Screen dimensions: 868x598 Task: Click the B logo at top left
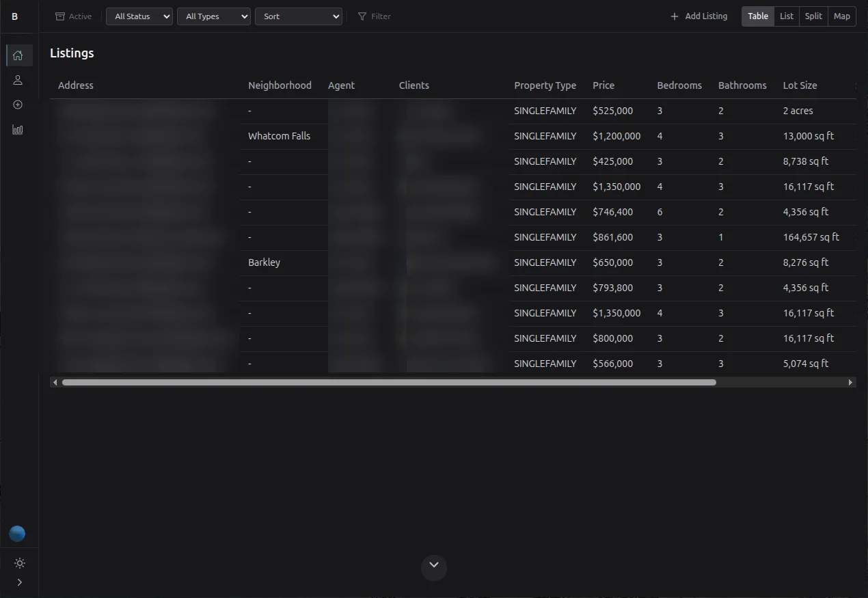click(x=14, y=16)
